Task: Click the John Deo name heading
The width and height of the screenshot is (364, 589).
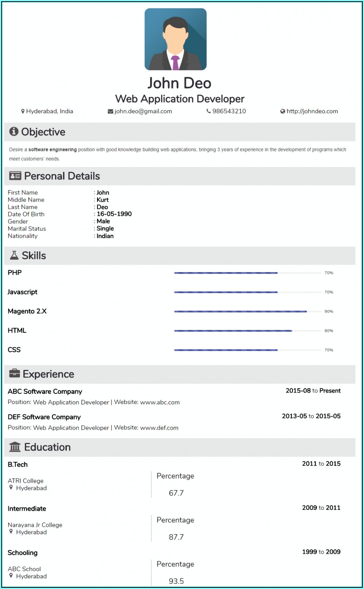Action: [x=179, y=83]
